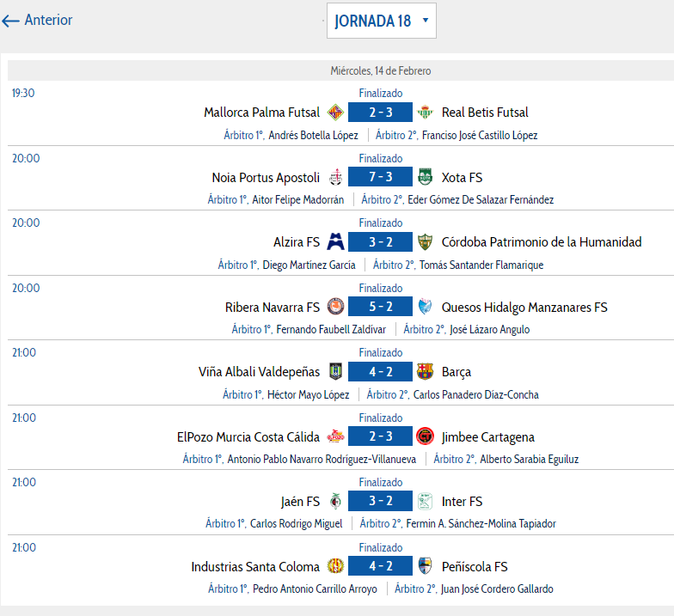Image resolution: width=674 pixels, height=616 pixels.
Task: Click the Quesos Hidalgo Manzanares FS name
Action: coord(524,307)
